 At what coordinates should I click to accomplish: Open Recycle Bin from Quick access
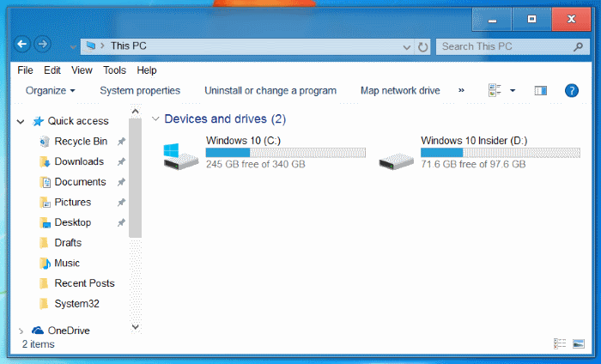coord(81,142)
